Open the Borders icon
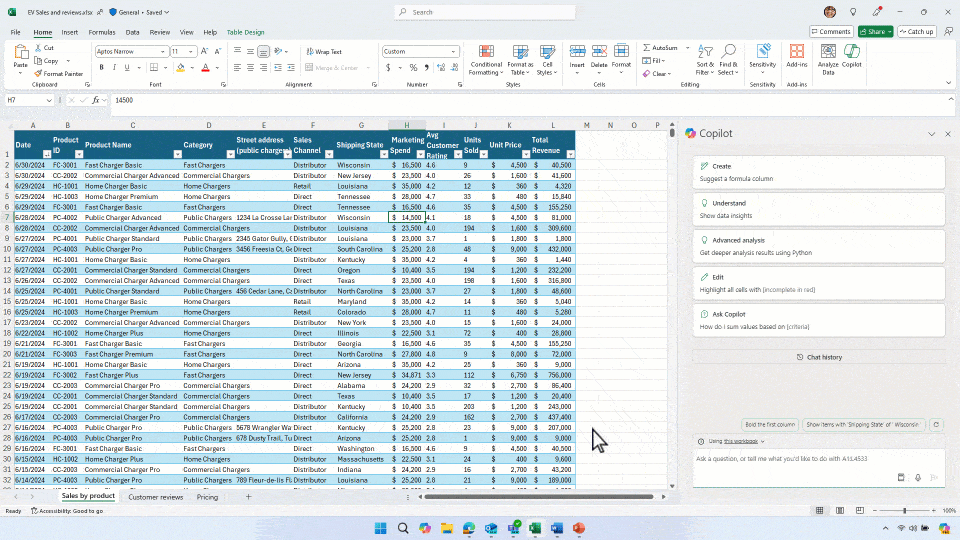Image resolution: width=960 pixels, height=540 pixels. pos(154,68)
